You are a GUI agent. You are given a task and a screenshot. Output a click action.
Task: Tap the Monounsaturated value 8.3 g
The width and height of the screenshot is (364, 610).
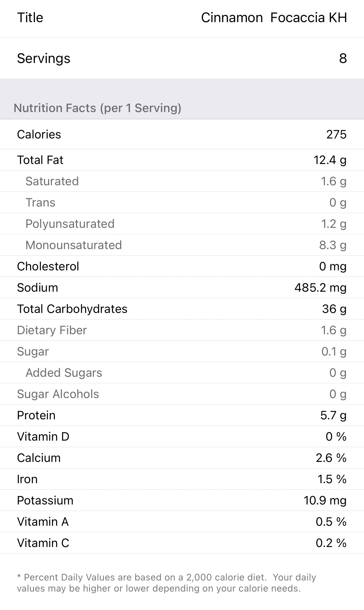click(x=333, y=245)
